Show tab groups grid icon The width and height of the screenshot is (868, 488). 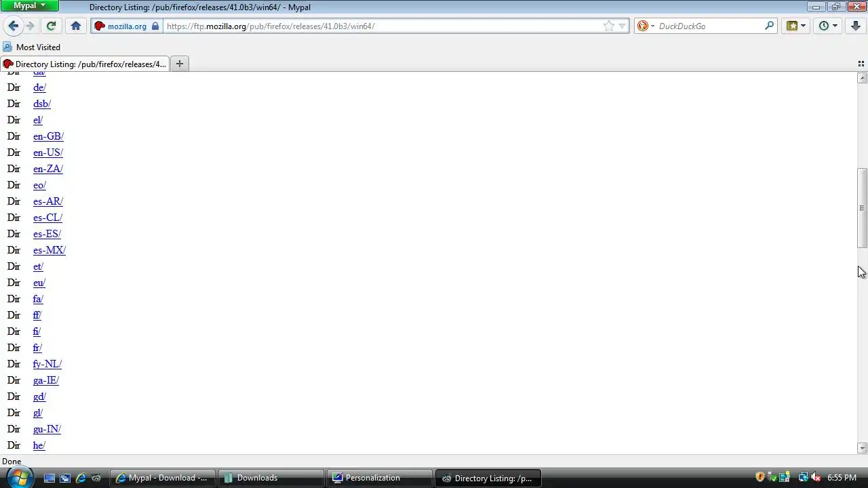click(861, 64)
